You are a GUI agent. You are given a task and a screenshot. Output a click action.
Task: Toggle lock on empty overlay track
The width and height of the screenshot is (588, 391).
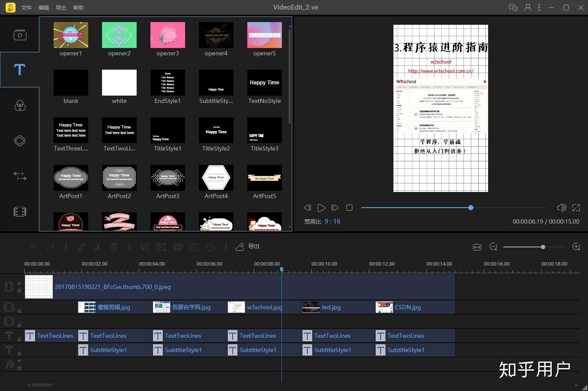coord(19,324)
